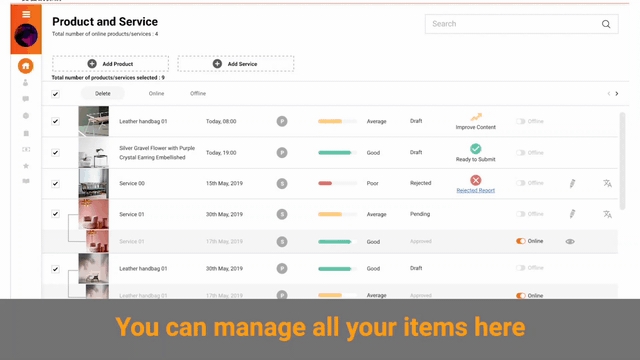640x360 pixels.
Task: Toggle Offline switch for Service 00
Action: [x=520, y=183]
